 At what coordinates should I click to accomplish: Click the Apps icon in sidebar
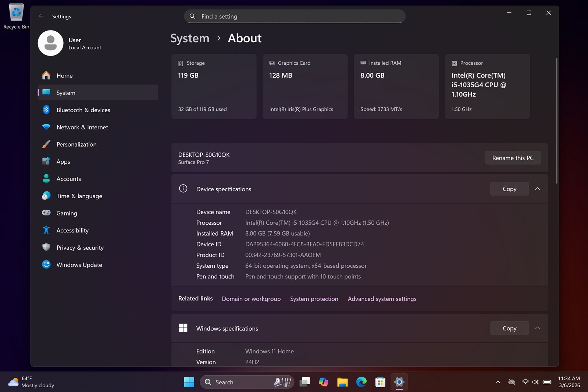pos(46,161)
